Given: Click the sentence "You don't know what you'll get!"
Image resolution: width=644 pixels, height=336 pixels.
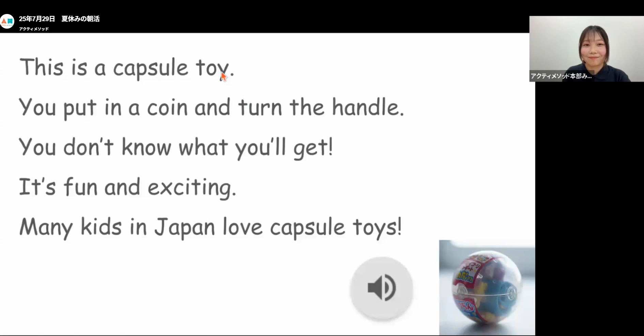Looking at the screenshot, I should click(x=176, y=148).
